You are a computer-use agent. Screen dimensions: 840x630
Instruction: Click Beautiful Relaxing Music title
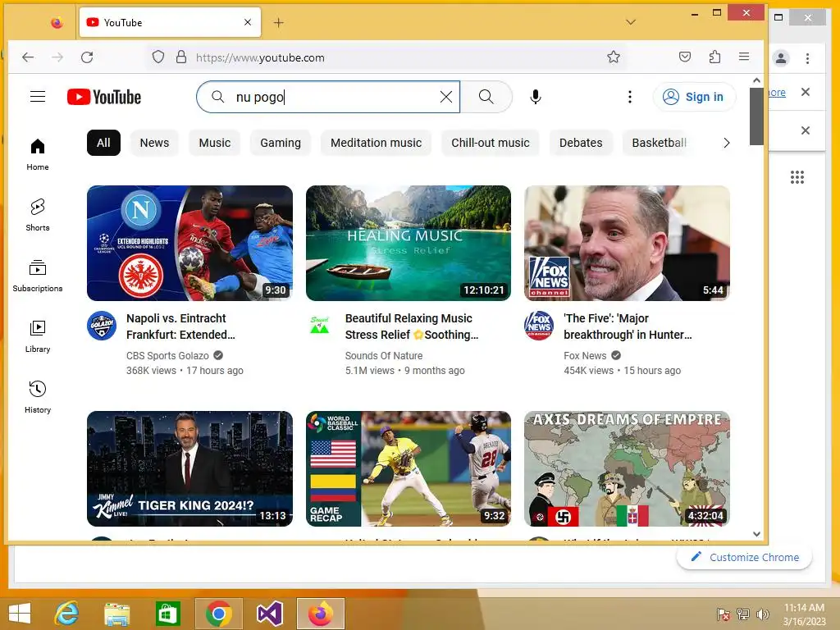tap(412, 326)
